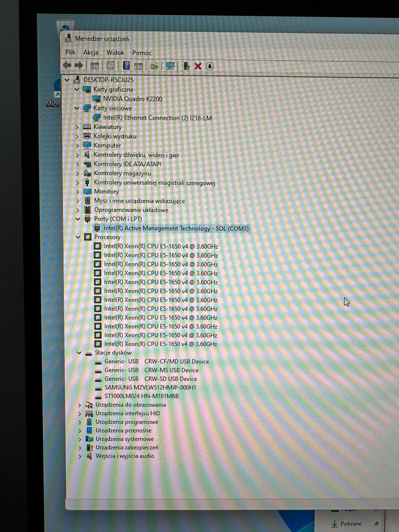Expand Mysz i inne urządzenia wskazujące
Image resolution: width=399 pixels, height=532 pixels.
(x=78, y=201)
